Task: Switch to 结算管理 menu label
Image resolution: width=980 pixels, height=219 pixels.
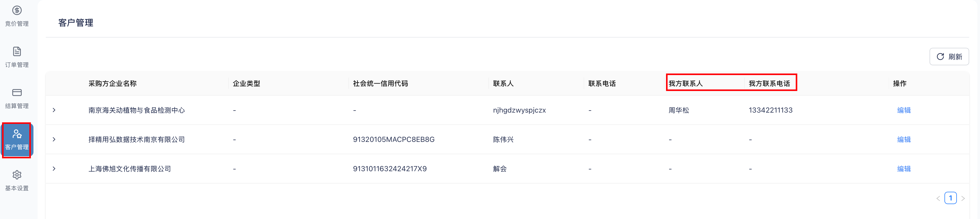Action: pyautogui.click(x=17, y=106)
